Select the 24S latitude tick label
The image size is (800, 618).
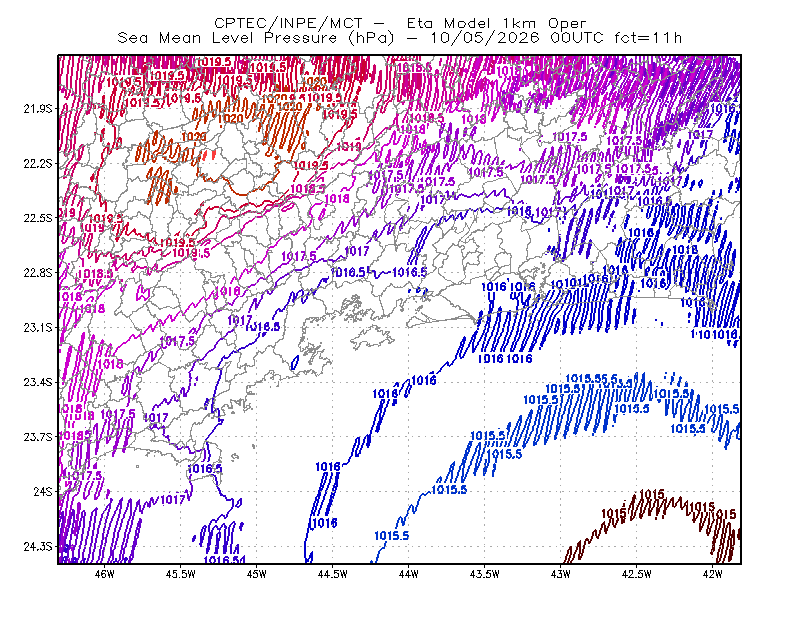42,491
